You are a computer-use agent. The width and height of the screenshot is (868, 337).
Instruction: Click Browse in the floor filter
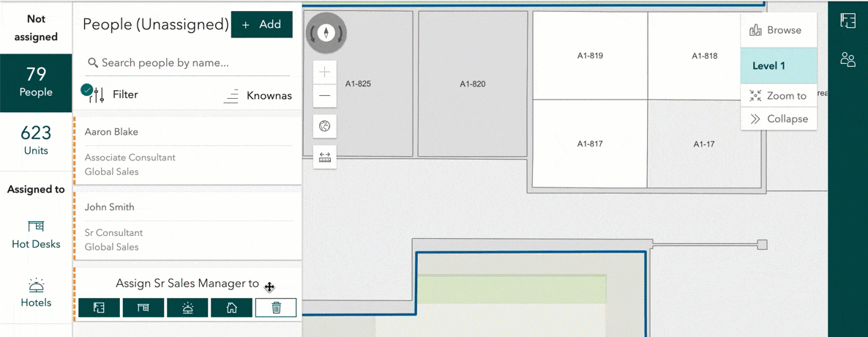pyautogui.click(x=779, y=31)
